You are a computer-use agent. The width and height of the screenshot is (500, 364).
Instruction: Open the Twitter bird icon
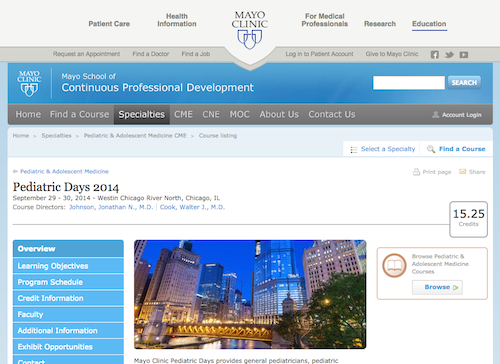point(449,55)
